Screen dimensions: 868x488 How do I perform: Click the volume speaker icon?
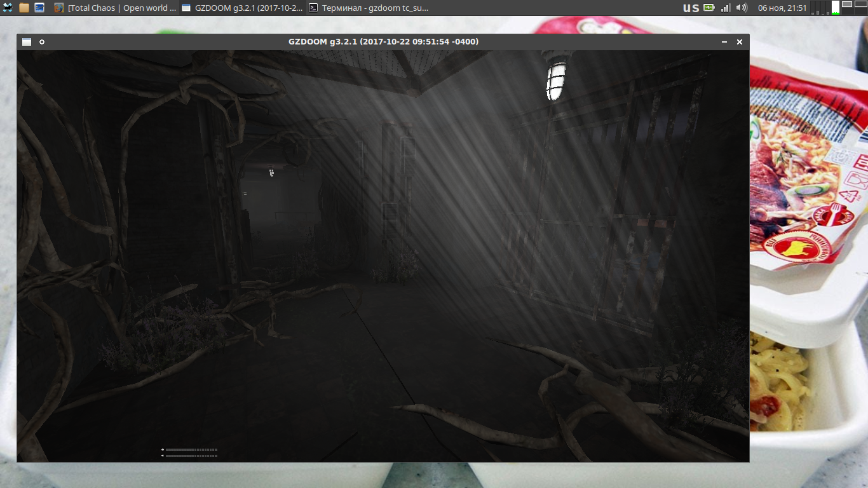coord(742,8)
